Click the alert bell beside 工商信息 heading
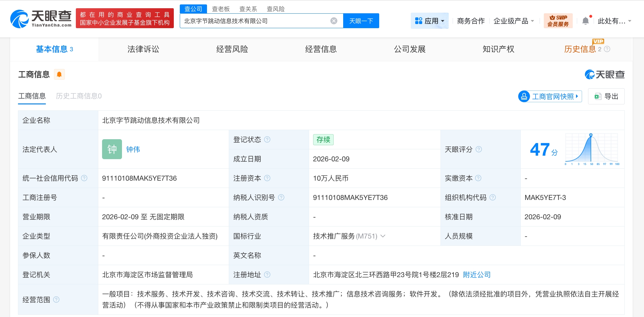The image size is (644, 317). [59, 74]
